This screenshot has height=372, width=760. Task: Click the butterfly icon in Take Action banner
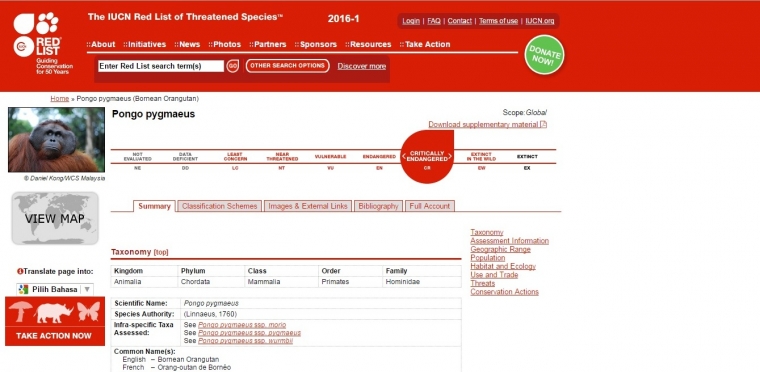click(89, 311)
